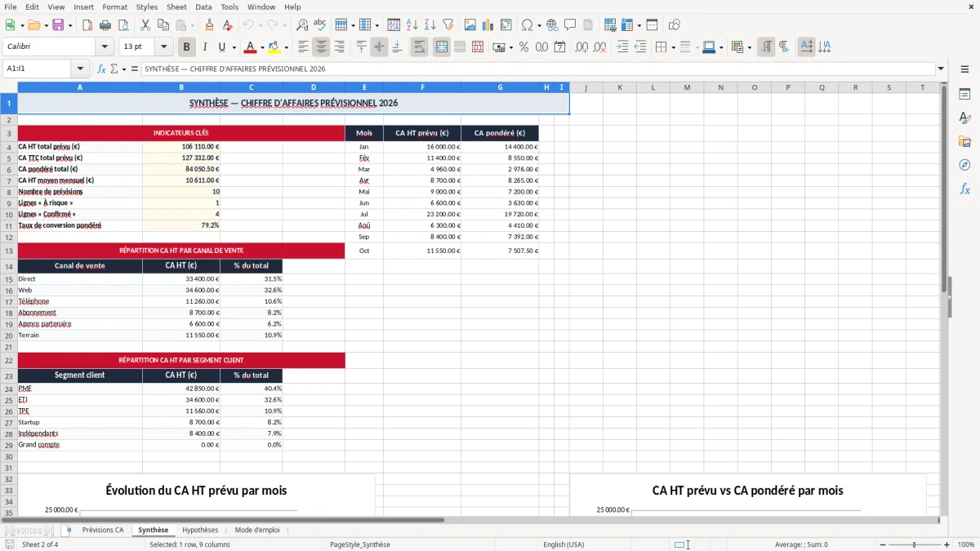Screen dimensions: 980x551
Task: Open the Underline style dropdown arrow
Action: click(234, 47)
